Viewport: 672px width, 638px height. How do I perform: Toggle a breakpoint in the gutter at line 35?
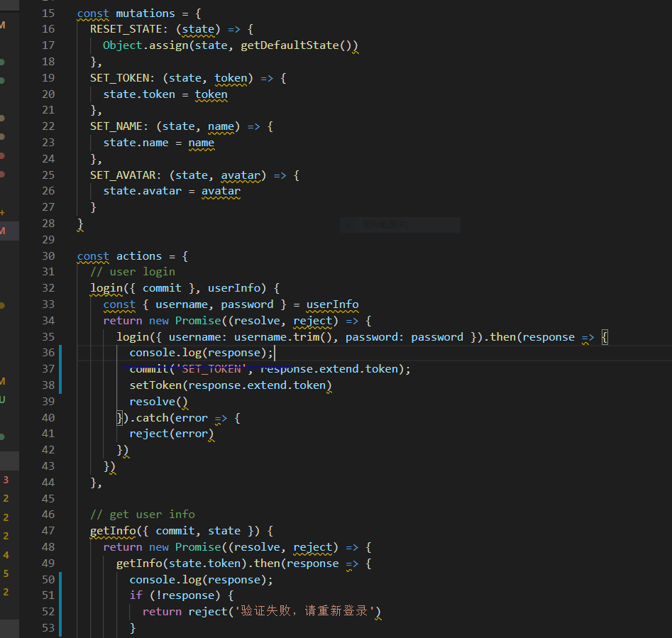coord(30,336)
